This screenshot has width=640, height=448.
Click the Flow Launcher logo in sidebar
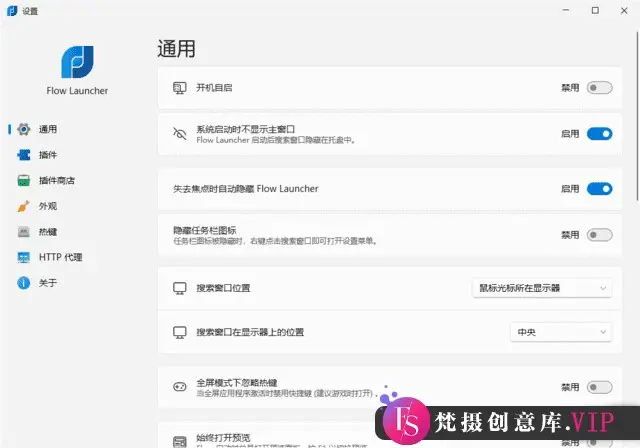pos(78,62)
